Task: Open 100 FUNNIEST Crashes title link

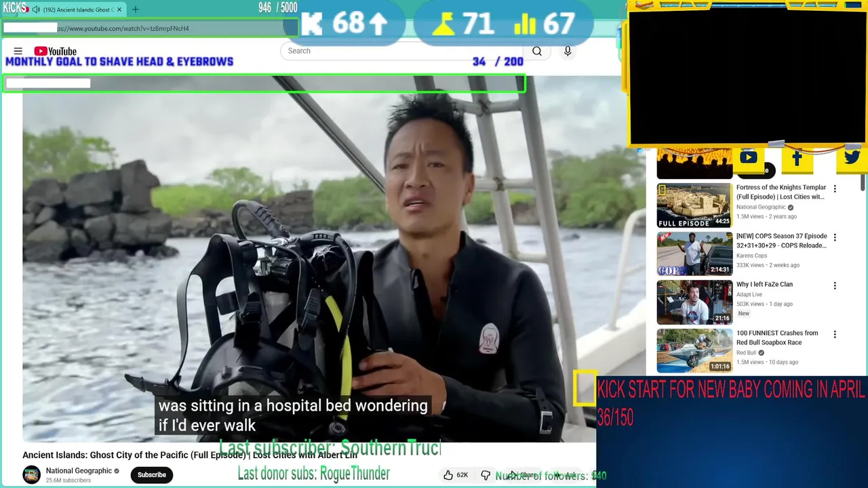Action: (777, 338)
